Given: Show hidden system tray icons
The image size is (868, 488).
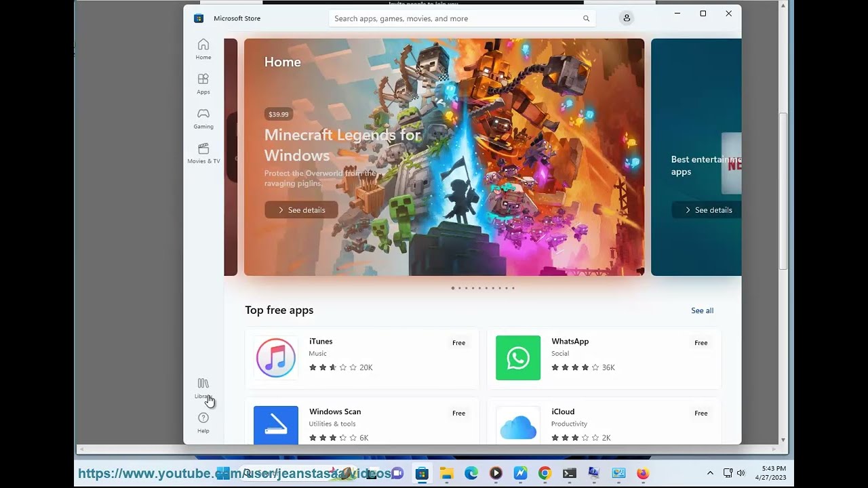Looking at the screenshot, I should (x=710, y=473).
